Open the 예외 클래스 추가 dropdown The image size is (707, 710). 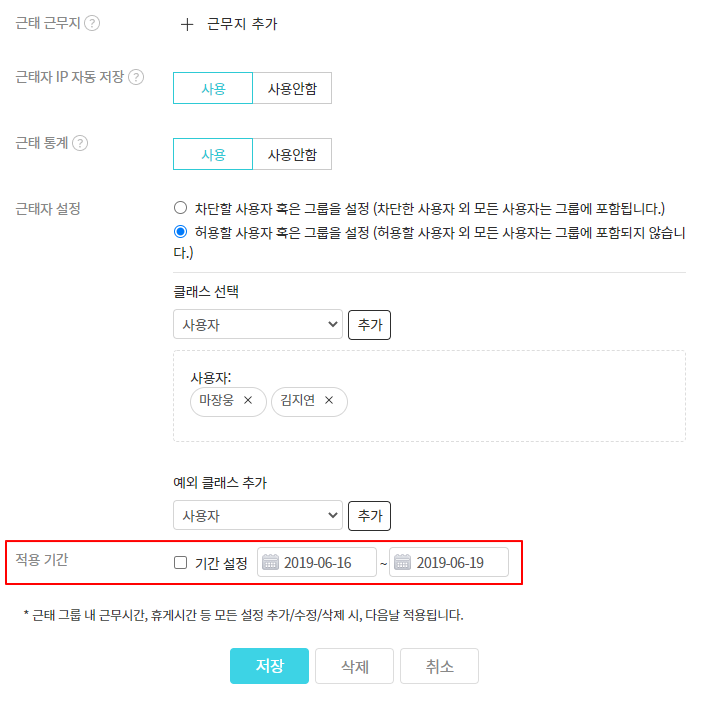258,516
